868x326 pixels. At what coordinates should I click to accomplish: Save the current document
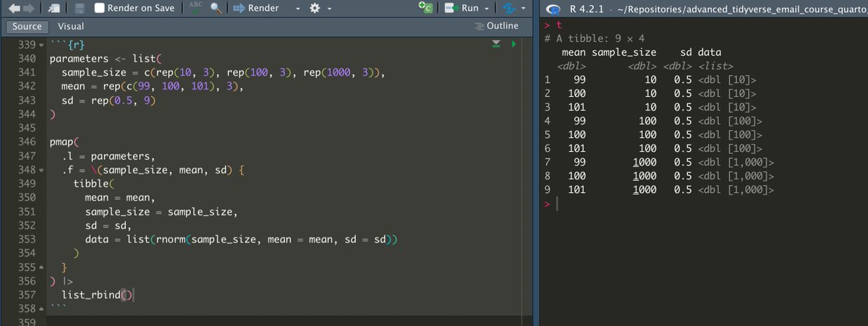pyautogui.click(x=80, y=9)
